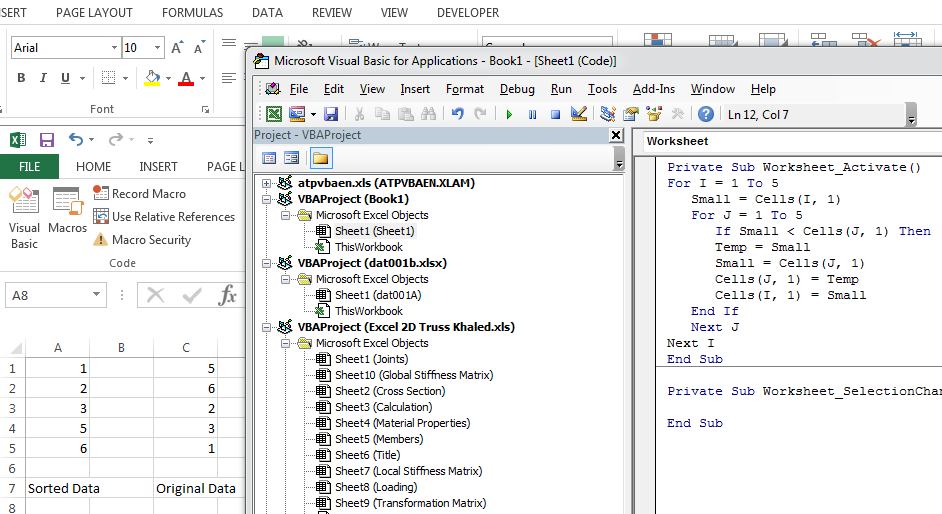Redo edit in VBA editor toolbar

click(481, 113)
